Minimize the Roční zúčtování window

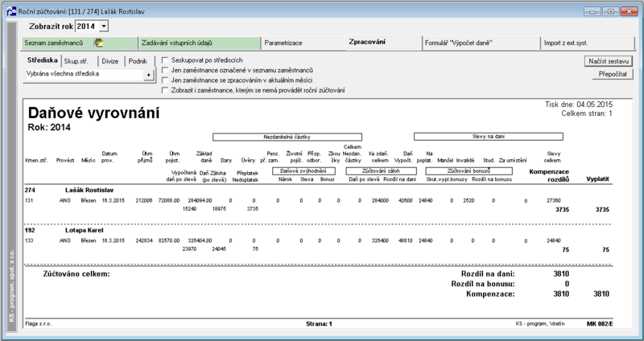point(592,11)
